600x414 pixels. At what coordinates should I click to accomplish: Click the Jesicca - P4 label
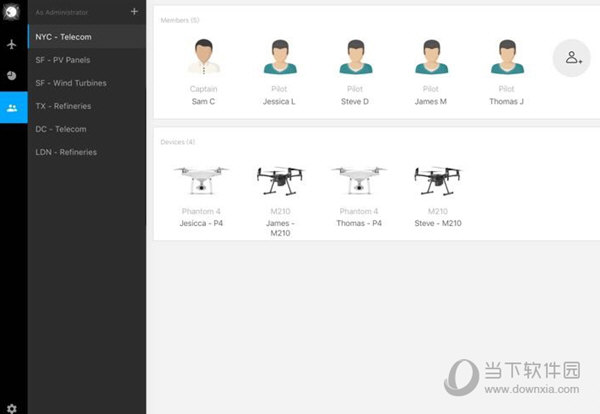201,223
